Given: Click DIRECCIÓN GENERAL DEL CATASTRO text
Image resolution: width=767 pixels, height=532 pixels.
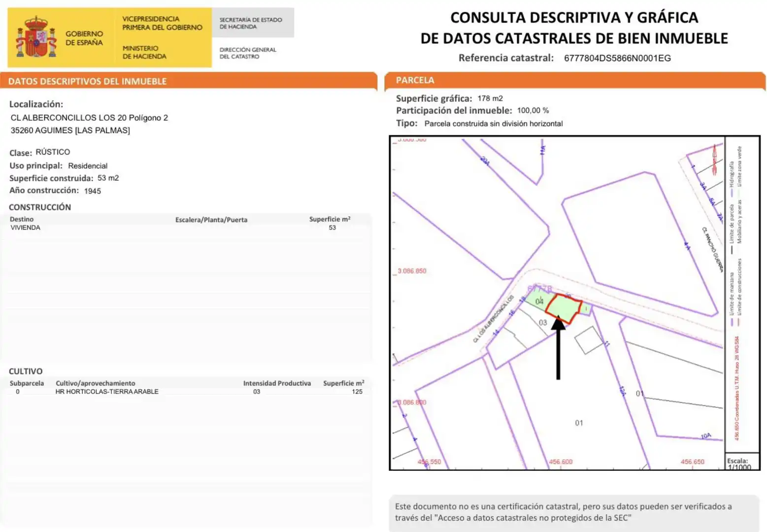Looking at the screenshot, I should [248, 53].
